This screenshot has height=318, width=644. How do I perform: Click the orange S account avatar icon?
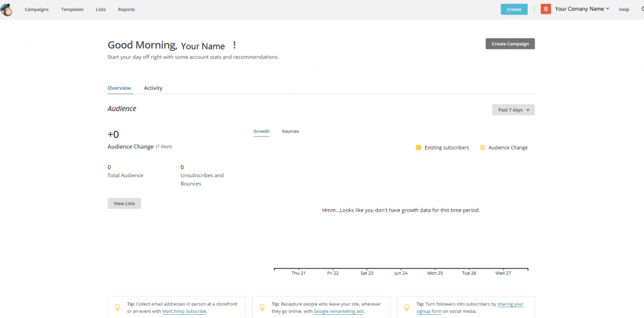(545, 9)
